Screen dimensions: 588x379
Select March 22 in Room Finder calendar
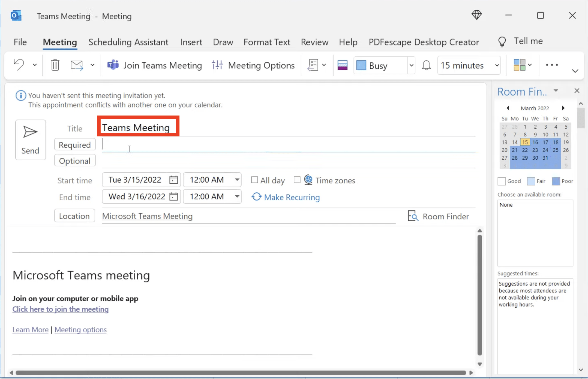coord(525,150)
